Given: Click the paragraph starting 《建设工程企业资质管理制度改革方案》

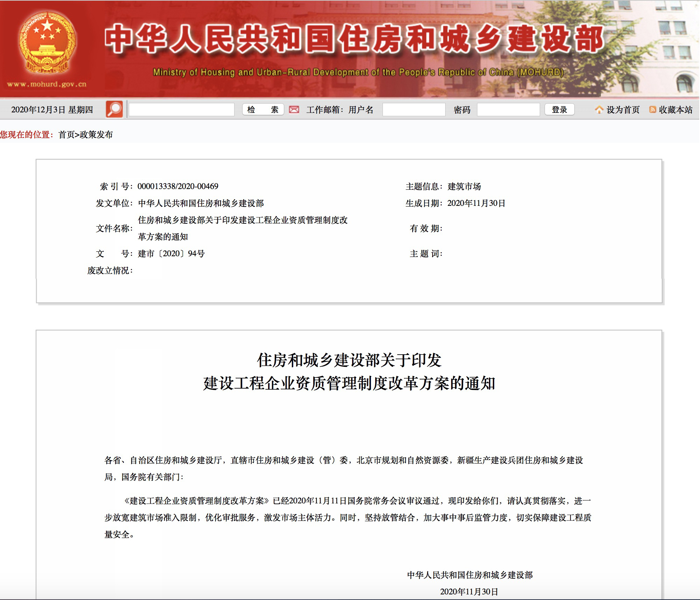Looking at the screenshot, I should click(348, 517).
